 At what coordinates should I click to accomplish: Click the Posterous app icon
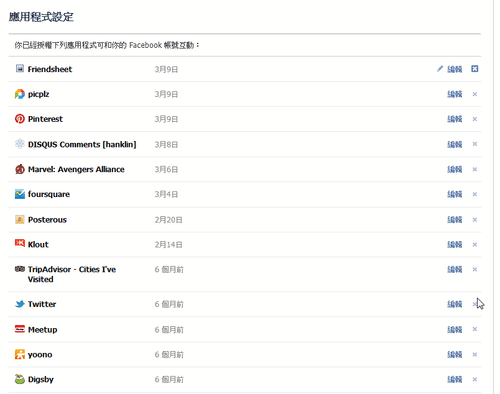click(20, 219)
